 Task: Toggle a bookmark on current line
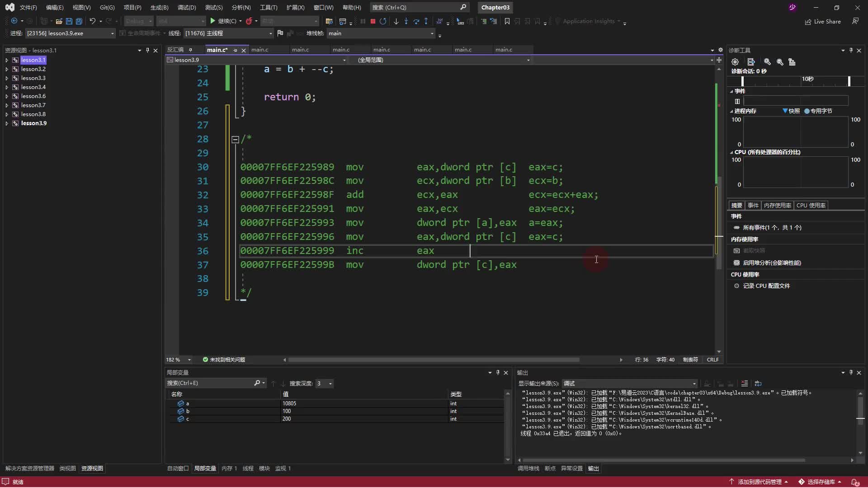click(x=507, y=21)
